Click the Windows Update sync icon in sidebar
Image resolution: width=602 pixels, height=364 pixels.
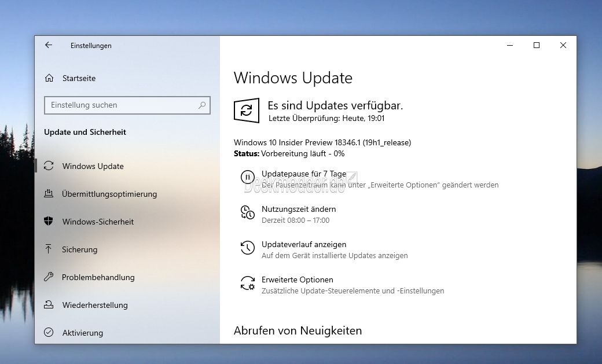pos(49,166)
